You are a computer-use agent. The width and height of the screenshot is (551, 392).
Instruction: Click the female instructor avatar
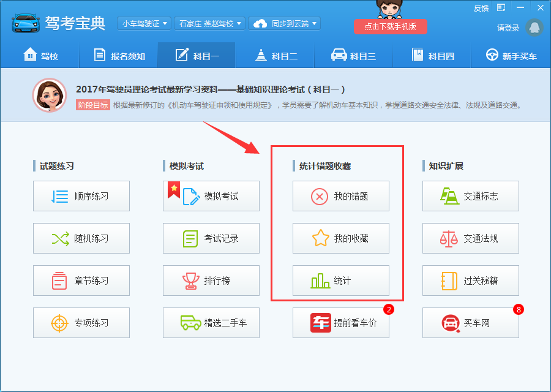50,96
